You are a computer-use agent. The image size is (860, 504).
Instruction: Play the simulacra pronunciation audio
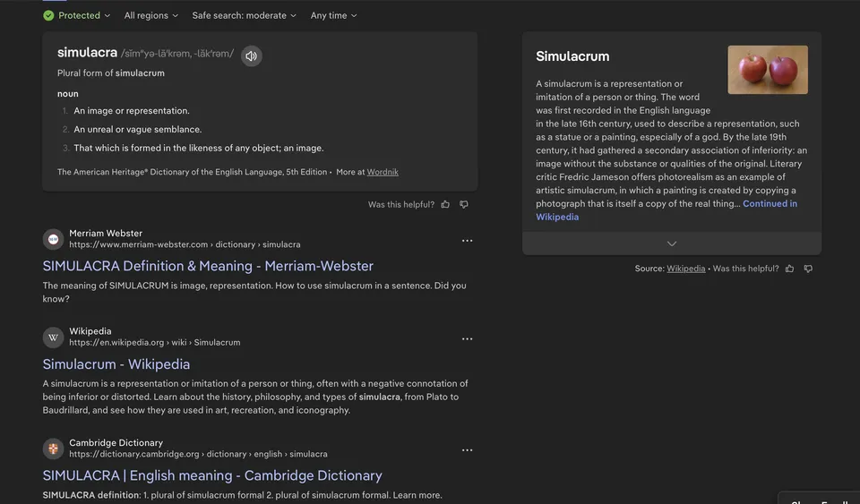point(251,56)
